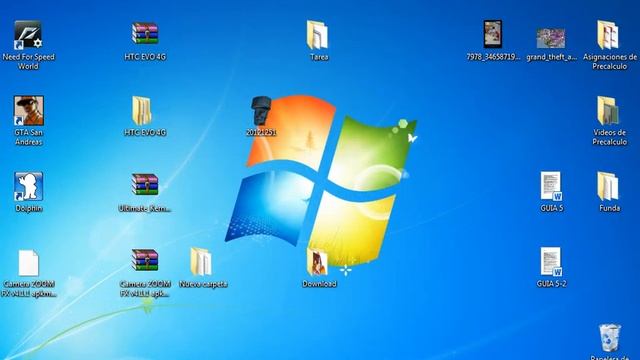This screenshot has height=360, width=640.
Task: Open the Nuevo carpeta folder
Action: [x=201, y=262]
